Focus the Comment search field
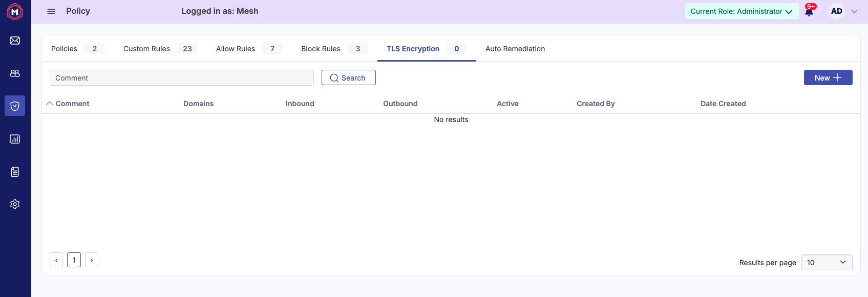The height and width of the screenshot is (297, 868). click(181, 78)
